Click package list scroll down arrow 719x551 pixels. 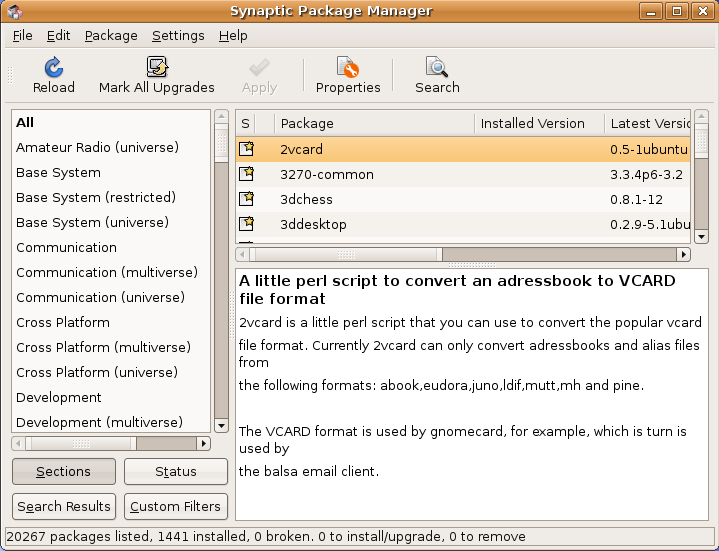point(701,237)
